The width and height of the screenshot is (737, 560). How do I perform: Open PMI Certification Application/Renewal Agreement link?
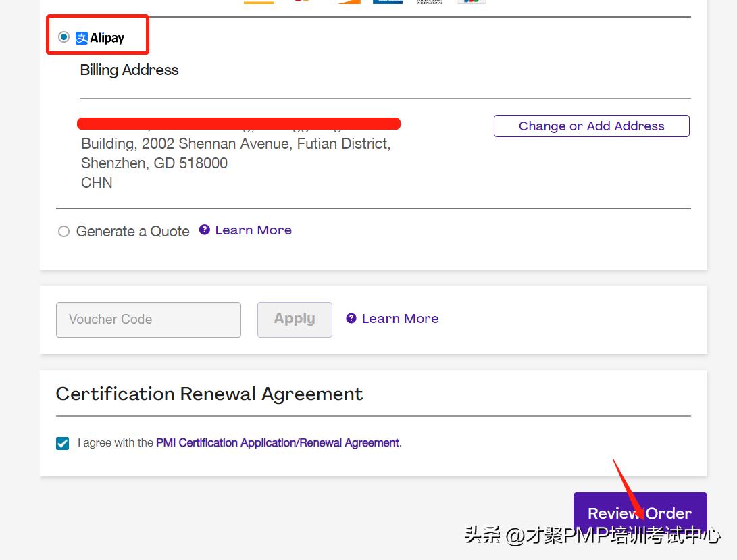point(278,442)
